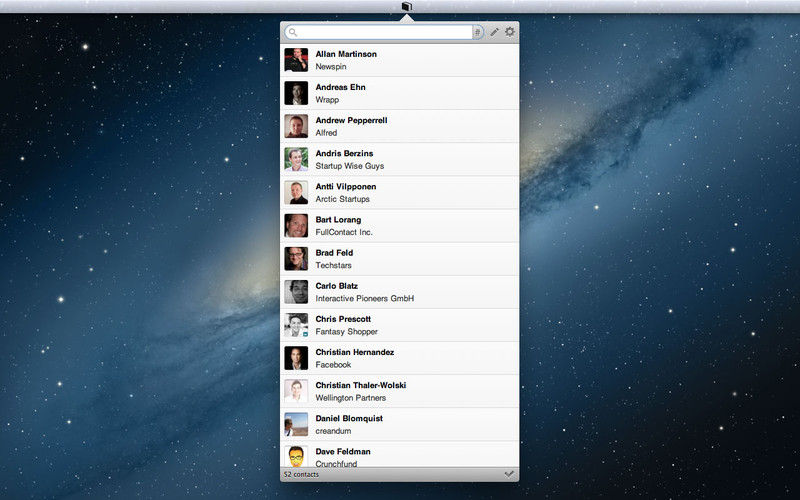Click Daniel Blomquist's landscape avatar
800x500 pixels.
click(x=296, y=424)
